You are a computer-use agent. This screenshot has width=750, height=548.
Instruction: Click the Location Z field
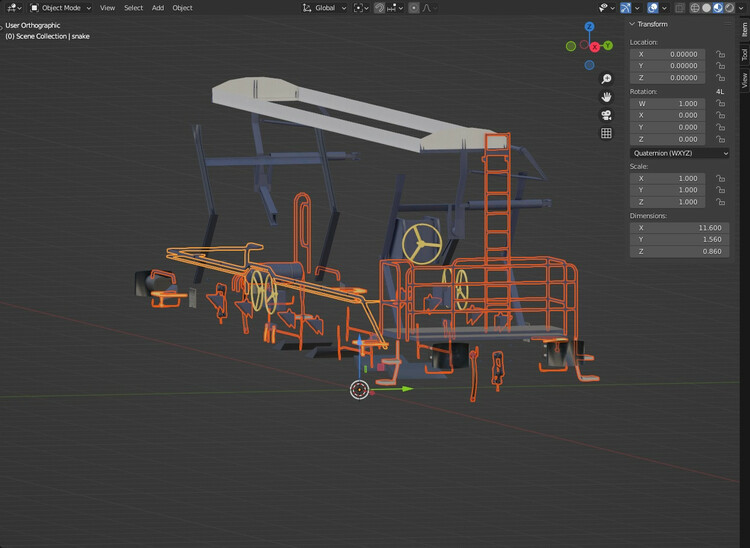(x=667, y=78)
